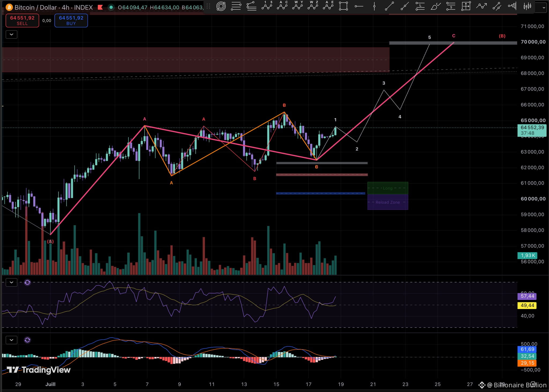
Task: Select the Ray line tool
Action: 405,6
